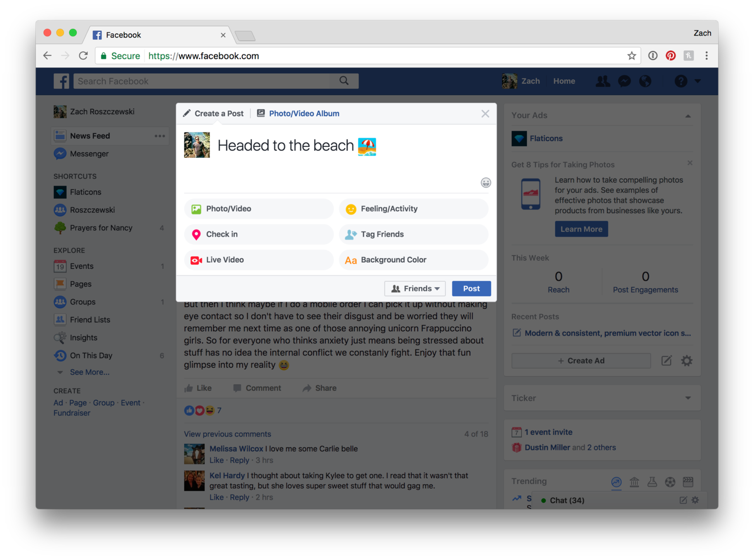This screenshot has height=560, width=754.
Task: Click Learn More button
Action: pos(581,229)
